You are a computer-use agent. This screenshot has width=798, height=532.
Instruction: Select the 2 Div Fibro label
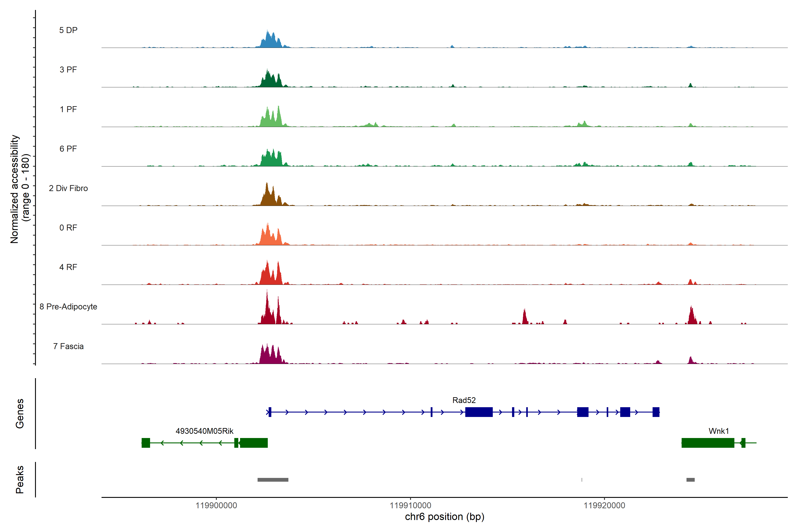click(x=68, y=188)
